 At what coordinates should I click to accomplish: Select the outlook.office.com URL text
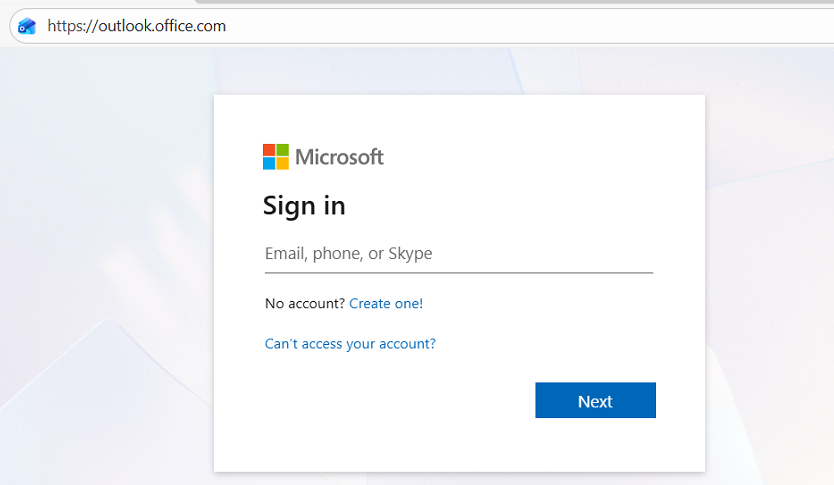pos(161,26)
